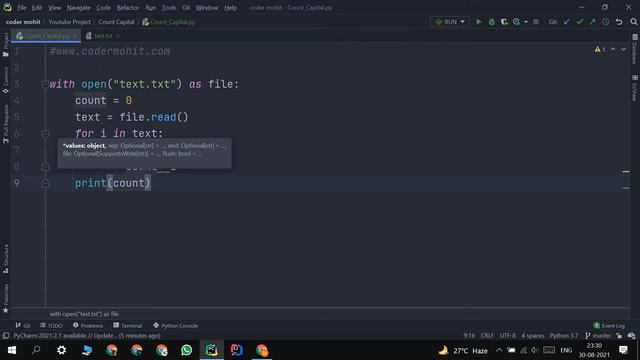Open the SciView tool window on right
Image resolution: width=640 pixels, height=360 pixels.
pyautogui.click(x=635, y=87)
